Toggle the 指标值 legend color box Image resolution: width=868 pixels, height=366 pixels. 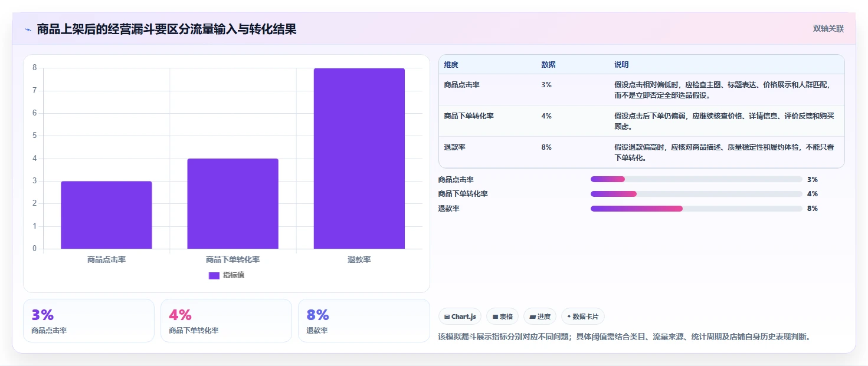(x=214, y=275)
